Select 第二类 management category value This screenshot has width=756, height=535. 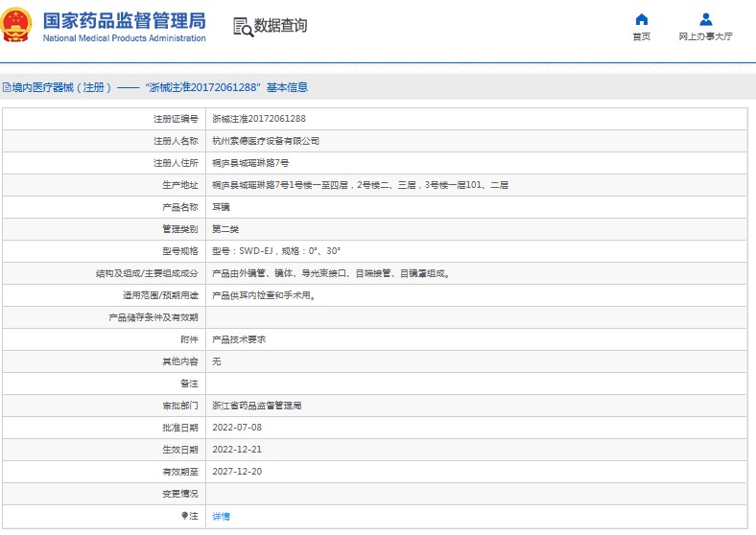pos(225,229)
